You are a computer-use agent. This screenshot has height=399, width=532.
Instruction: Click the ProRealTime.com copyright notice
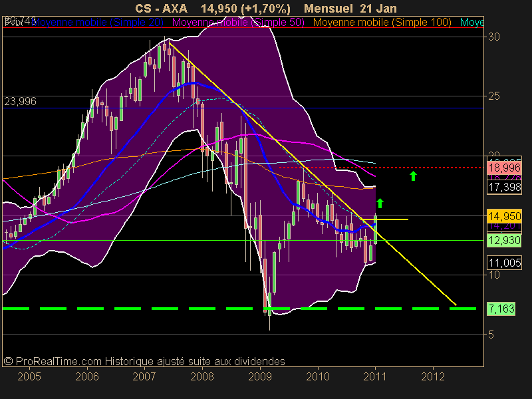click(144, 361)
